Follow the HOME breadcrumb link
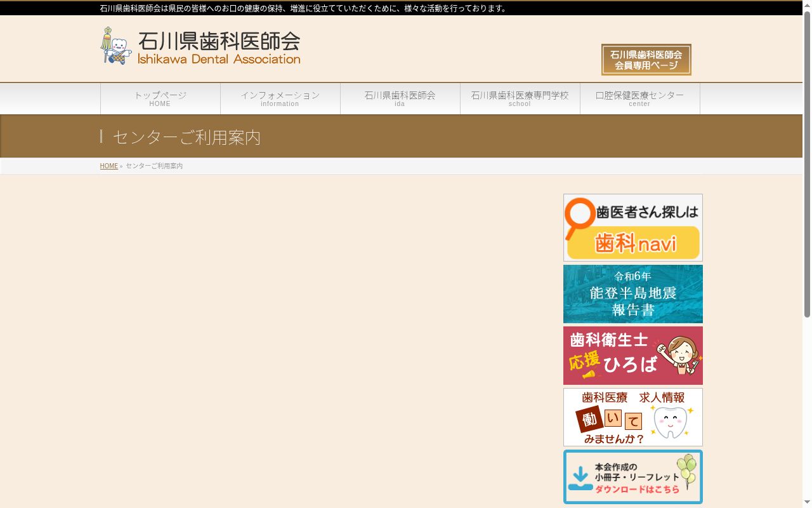Viewport: 812px width, 508px height. pyautogui.click(x=108, y=166)
